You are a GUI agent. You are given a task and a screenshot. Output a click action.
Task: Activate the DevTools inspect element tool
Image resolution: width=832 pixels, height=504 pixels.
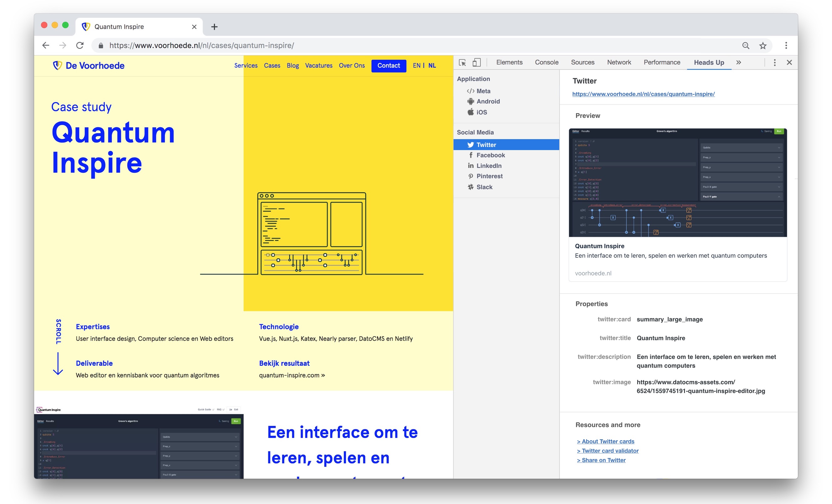coord(462,63)
